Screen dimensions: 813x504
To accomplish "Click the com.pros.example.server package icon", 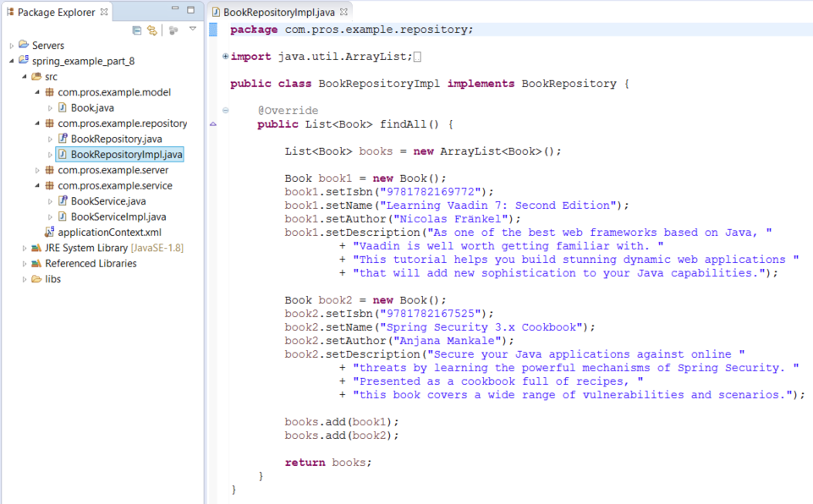I will click(x=49, y=170).
